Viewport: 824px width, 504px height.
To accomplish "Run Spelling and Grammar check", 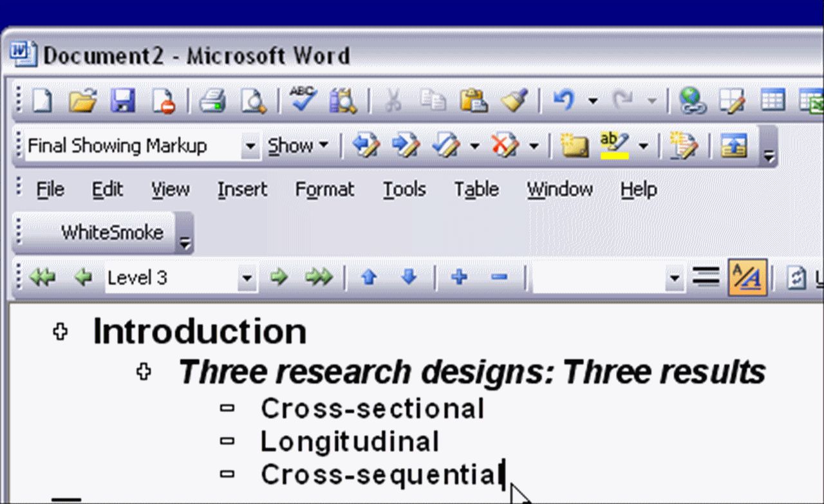I will 303,100.
